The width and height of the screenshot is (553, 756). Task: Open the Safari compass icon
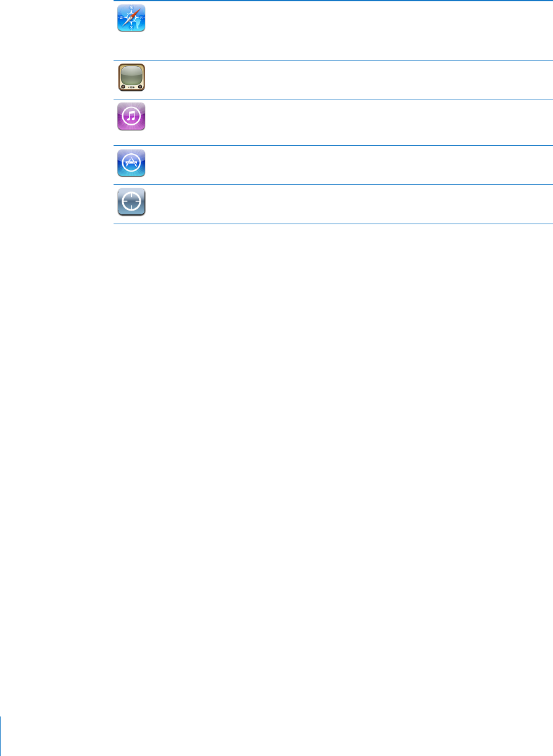(131, 19)
